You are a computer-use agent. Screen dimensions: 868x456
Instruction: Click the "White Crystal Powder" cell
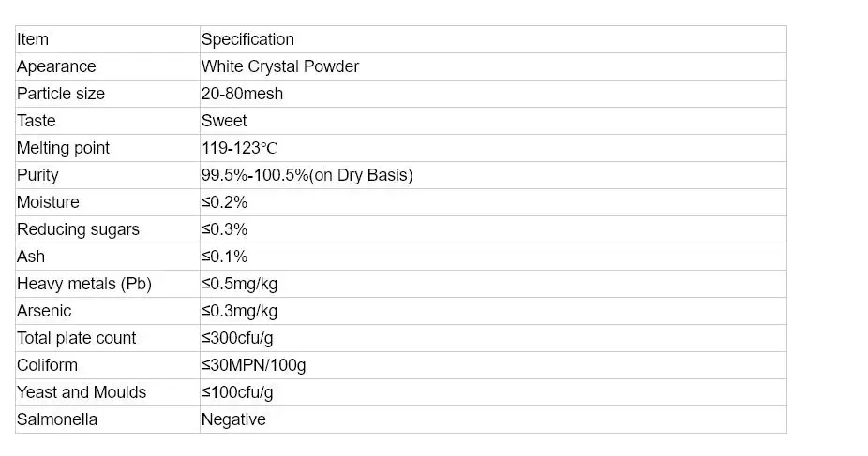click(x=280, y=66)
